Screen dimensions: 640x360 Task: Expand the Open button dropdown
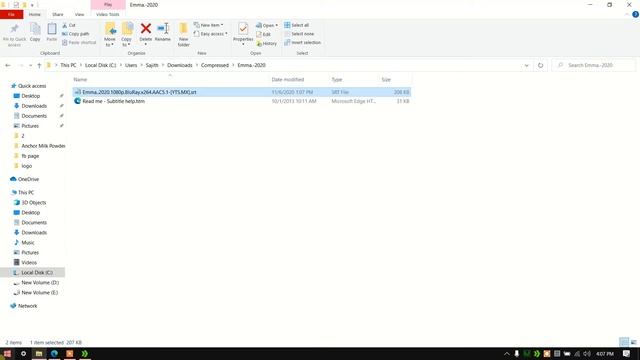click(277, 25)
